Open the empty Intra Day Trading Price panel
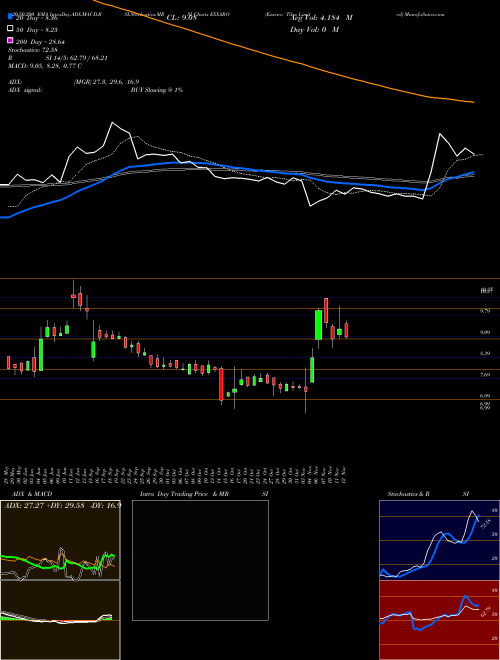This screenshot has height=660, width=500. (200, 560)
